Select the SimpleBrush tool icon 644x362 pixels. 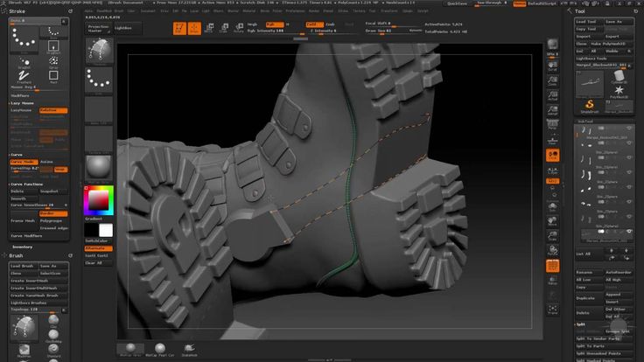click(x=590, y=103)
